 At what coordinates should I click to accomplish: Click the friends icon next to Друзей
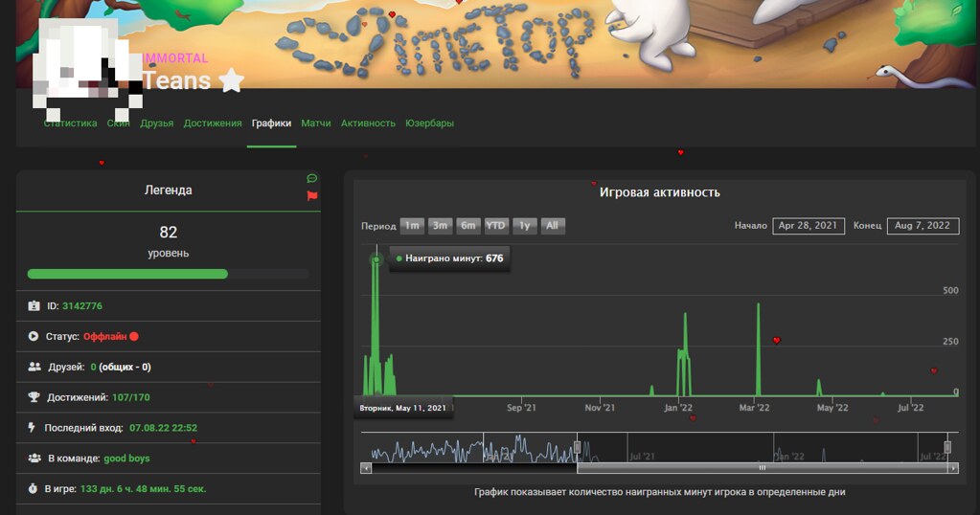pyautogui.click(x=34, y=367)
